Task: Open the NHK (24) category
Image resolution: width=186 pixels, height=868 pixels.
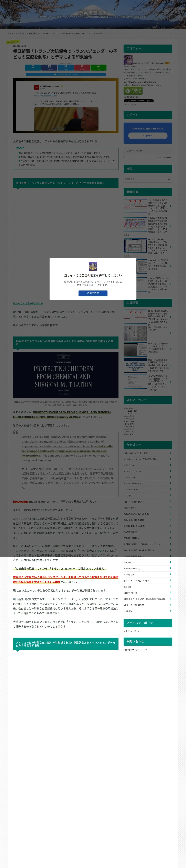Action: click(128, 611)
